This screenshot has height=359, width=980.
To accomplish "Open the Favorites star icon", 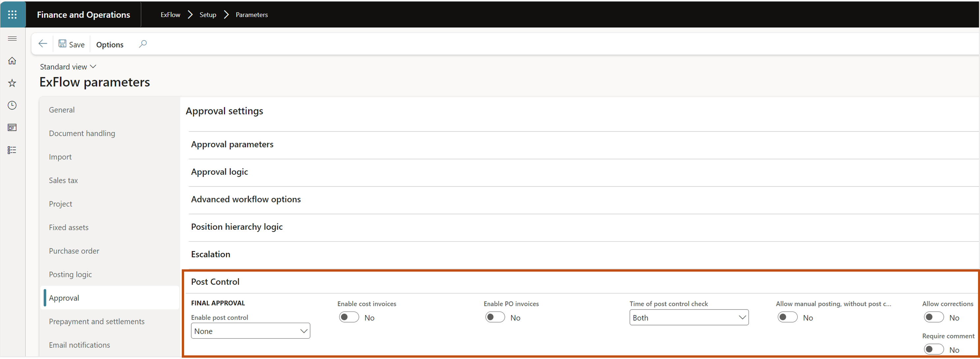I will 12,83.
